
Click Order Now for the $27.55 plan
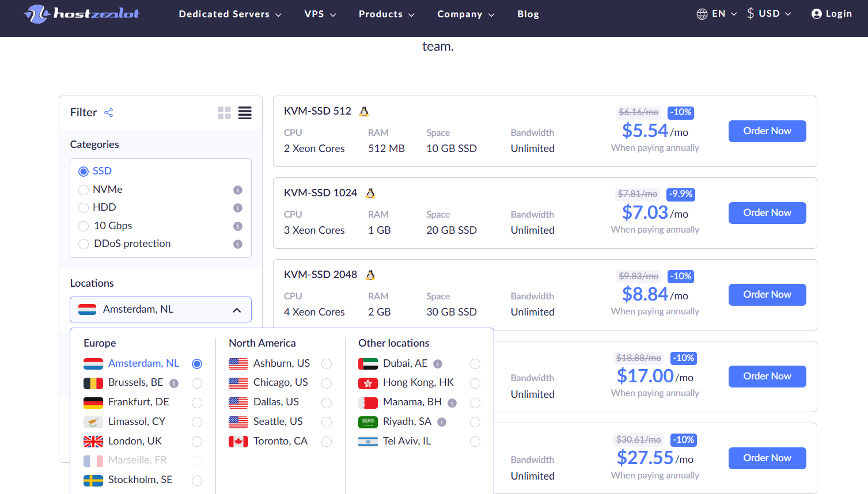pyautogui.click(x=767, y=458)
